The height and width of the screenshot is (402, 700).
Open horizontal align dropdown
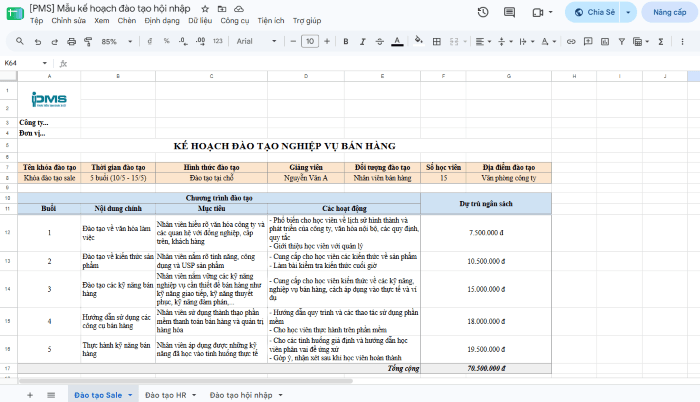(x=483, y=42)
